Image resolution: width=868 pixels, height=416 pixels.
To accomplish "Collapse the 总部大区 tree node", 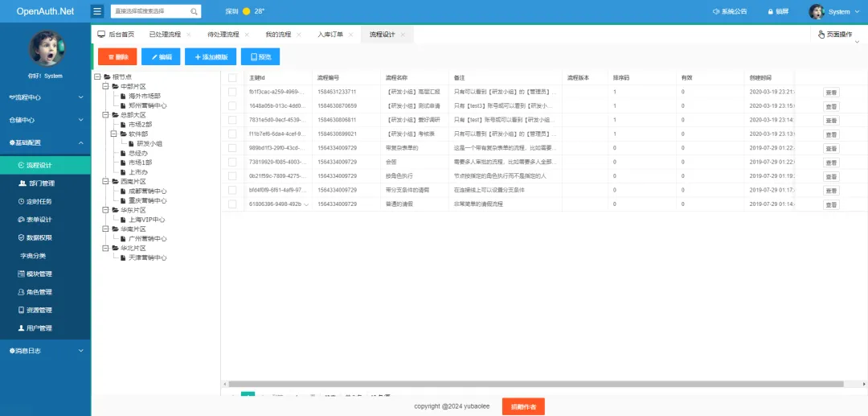I will (105, 115).
